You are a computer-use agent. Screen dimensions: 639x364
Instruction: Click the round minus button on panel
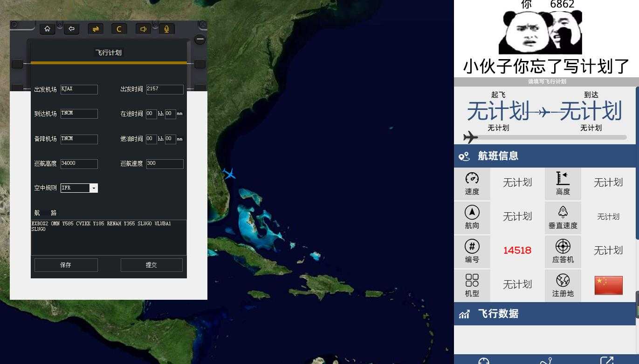[x=200, y=40]
